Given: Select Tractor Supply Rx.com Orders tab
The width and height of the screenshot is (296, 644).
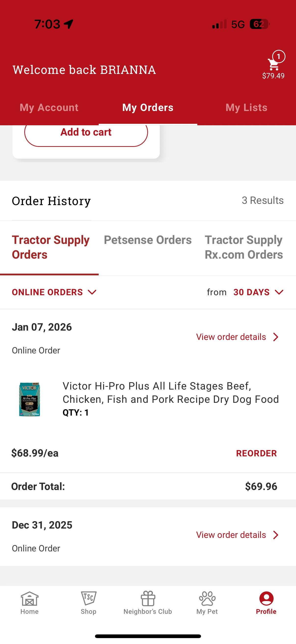Looking at the screenshot, I should point(244,247).
